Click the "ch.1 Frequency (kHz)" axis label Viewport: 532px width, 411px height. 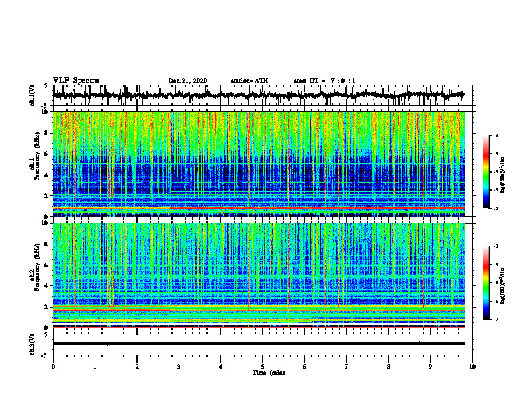click(x=34, y=156)
